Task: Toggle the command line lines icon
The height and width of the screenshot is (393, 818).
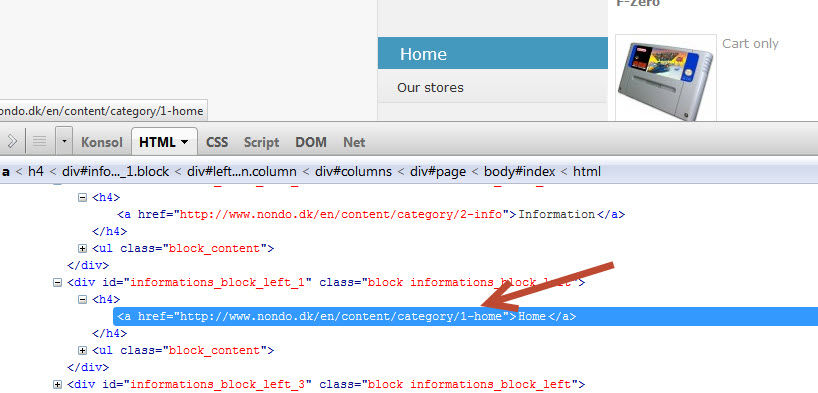Action: (x=40, y=141)
